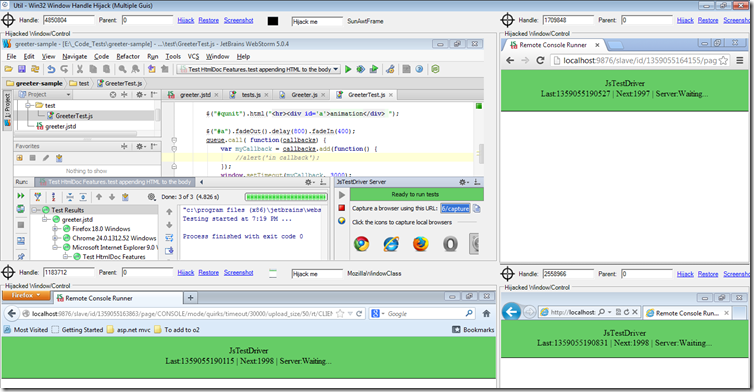Viewport: 754px width, 392px height.
Task: Rerun tests with double green arrows
Action: tap(21, 196)
